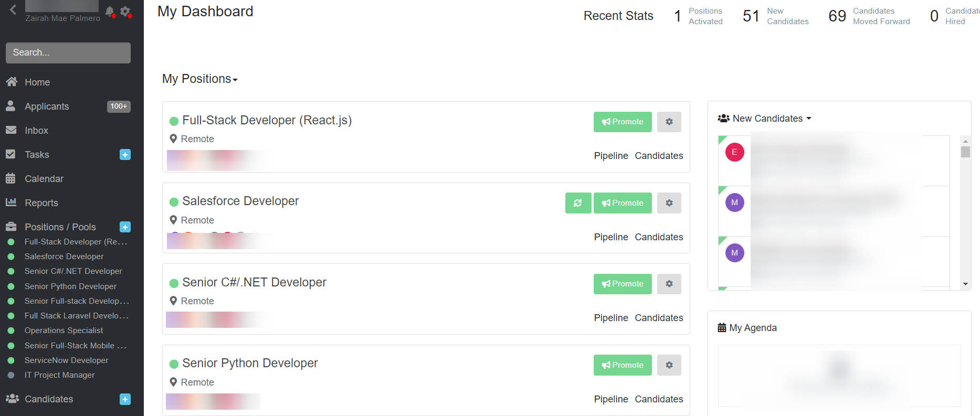980x416 pixels.
Task: Click the plus icon next to Tasks
Action: [125, 155]
